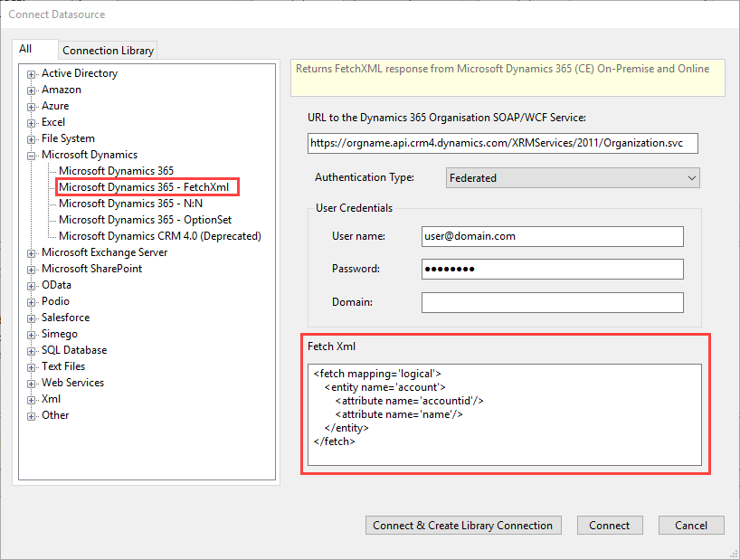Expand the Web Services node

31,384
